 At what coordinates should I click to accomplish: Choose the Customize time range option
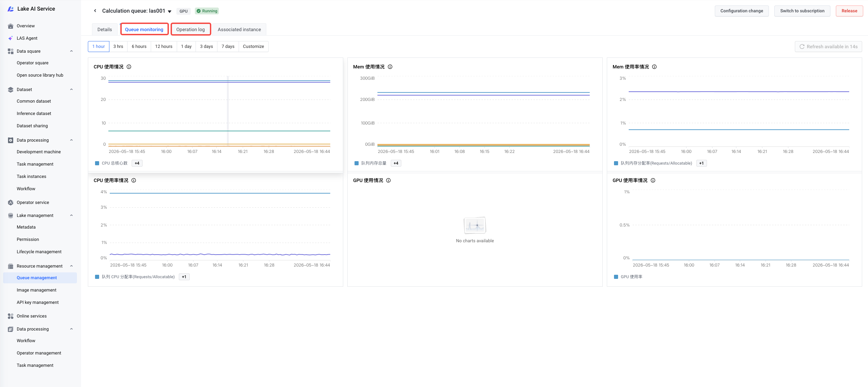point(253,47)
